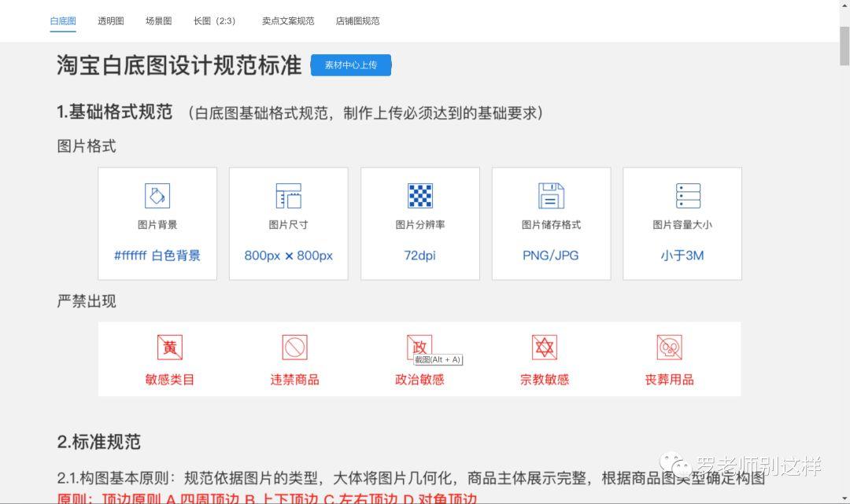This screenshot has width=850, height=504.
Task: Click the 敏感类目 label
Action: click(x=170, y=380)
